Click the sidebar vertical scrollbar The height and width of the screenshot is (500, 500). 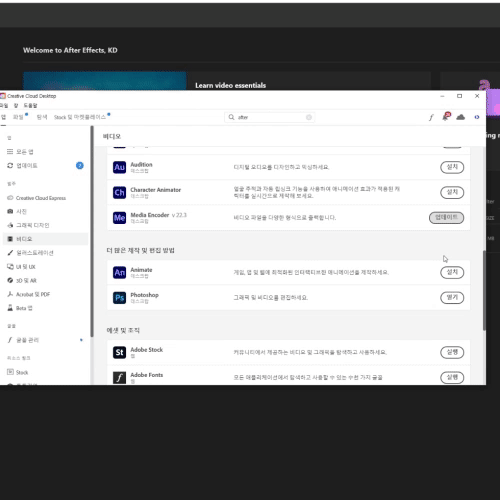pos(92,232)
